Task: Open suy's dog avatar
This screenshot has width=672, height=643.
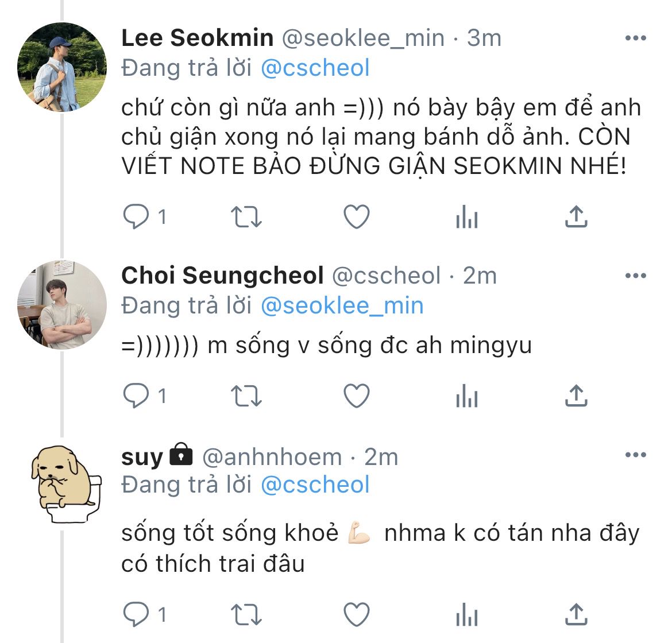Action: pyautogui.click(x=62, y=483)
